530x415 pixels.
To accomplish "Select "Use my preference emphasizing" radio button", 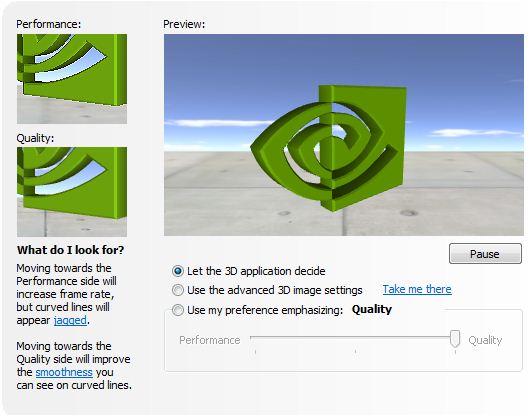I will pyautogui.click(x=178, y=310).
